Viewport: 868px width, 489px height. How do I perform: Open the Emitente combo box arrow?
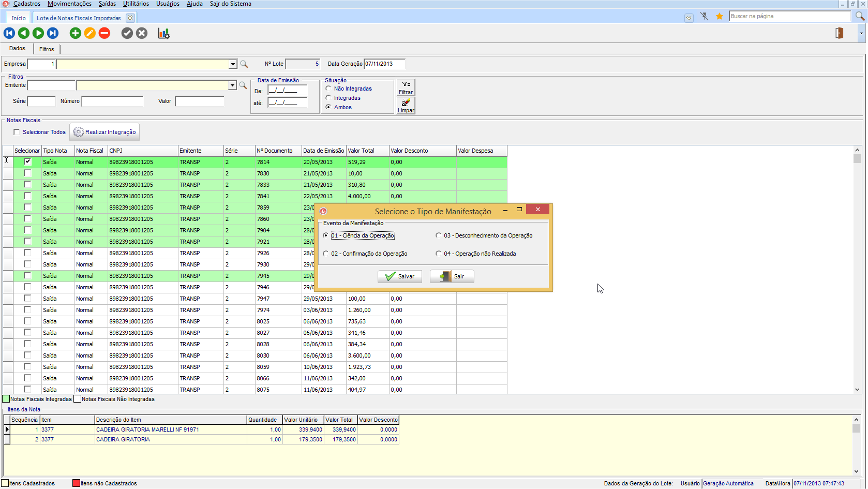[232, 85]
